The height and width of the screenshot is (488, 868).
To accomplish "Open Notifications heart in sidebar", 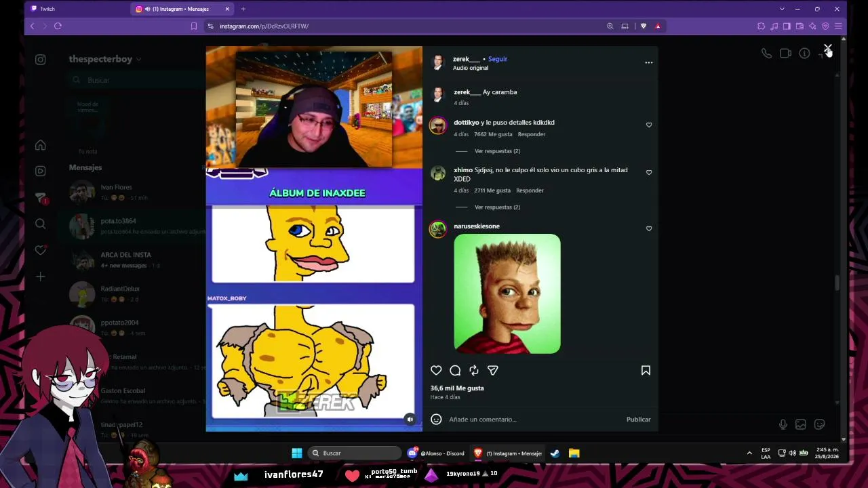I will tap(41, 250).
